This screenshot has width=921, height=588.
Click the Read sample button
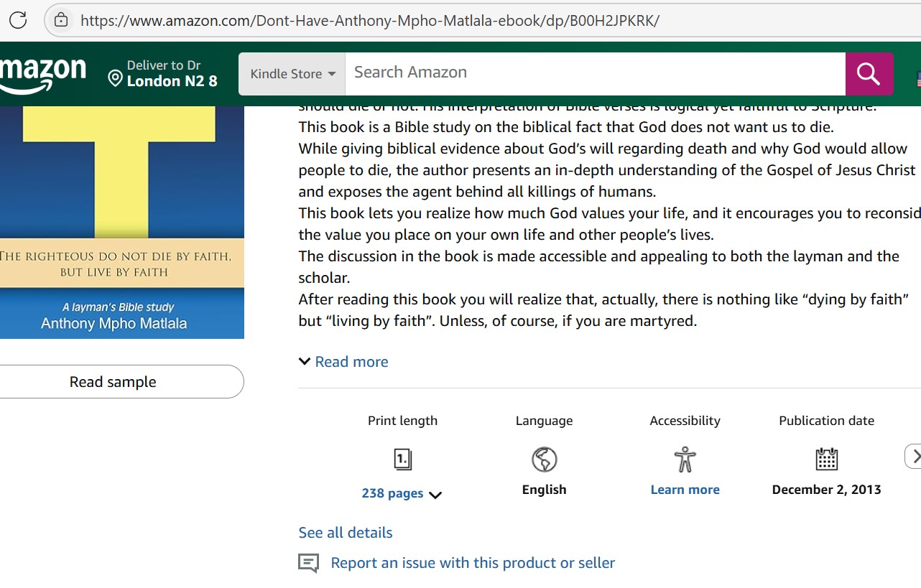click(113, 382)
